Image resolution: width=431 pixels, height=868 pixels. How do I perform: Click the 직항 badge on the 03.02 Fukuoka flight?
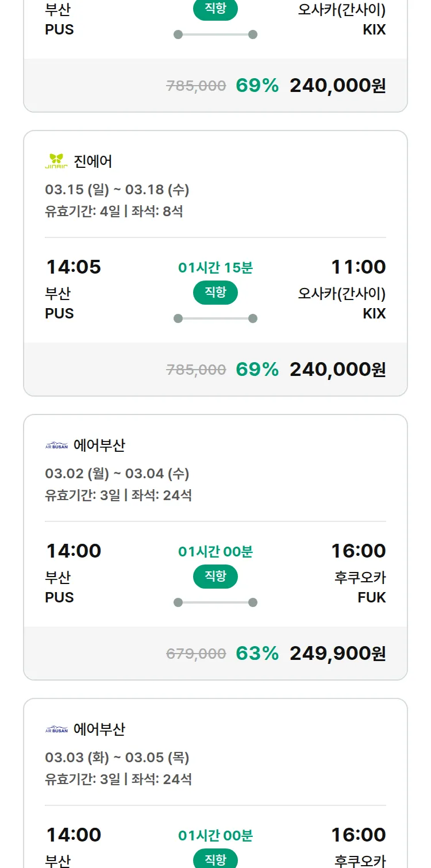pos(215,577)
